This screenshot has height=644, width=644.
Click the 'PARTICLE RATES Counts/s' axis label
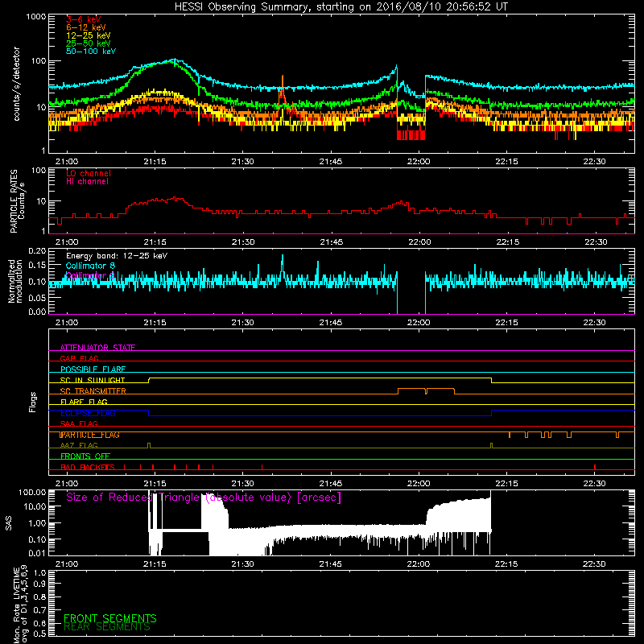17,201
